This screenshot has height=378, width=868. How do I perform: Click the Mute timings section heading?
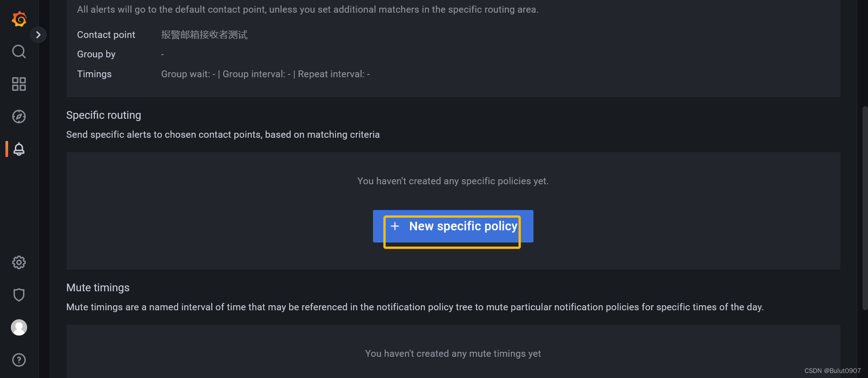[98, 287]
